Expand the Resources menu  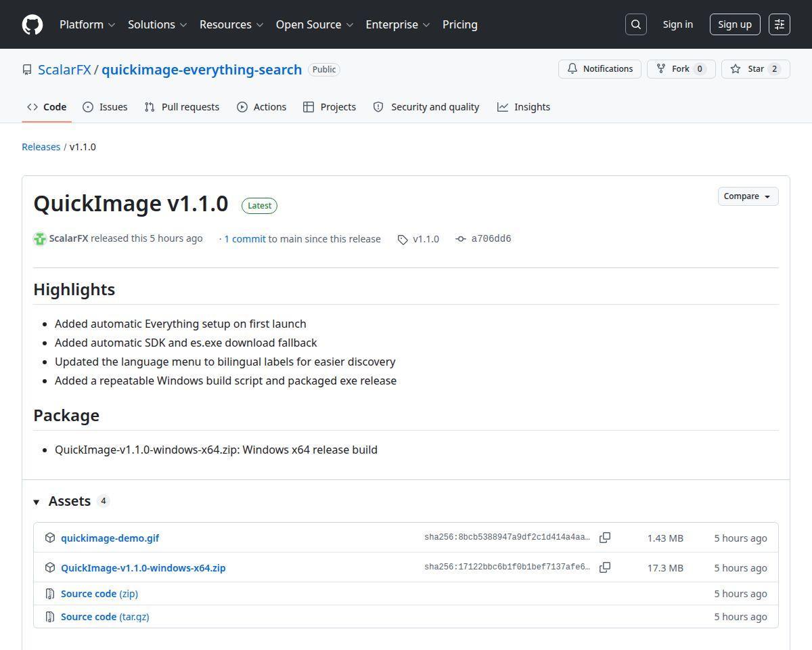[x=231, y=24]
